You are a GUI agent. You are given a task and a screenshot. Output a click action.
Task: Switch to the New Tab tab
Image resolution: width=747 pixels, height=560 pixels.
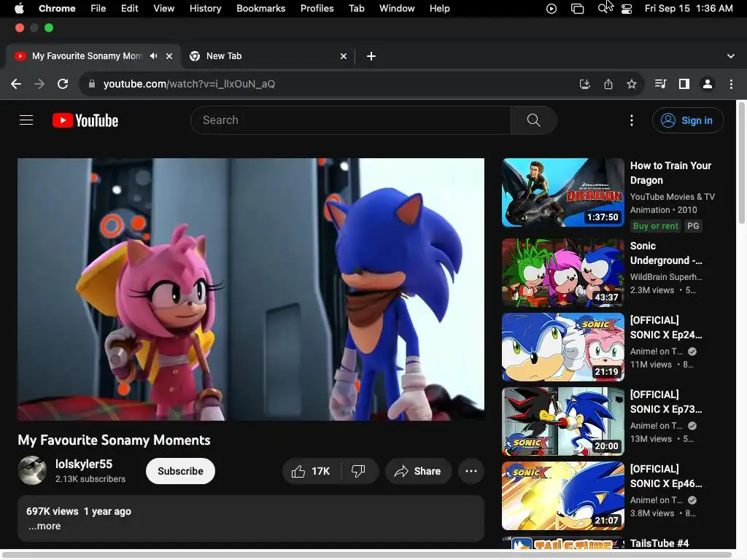(x=268, y=56)
